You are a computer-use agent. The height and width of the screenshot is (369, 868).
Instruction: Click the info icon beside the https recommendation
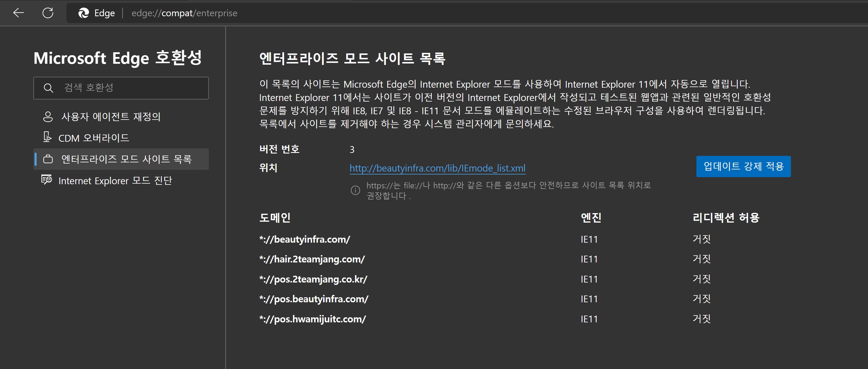355,190
